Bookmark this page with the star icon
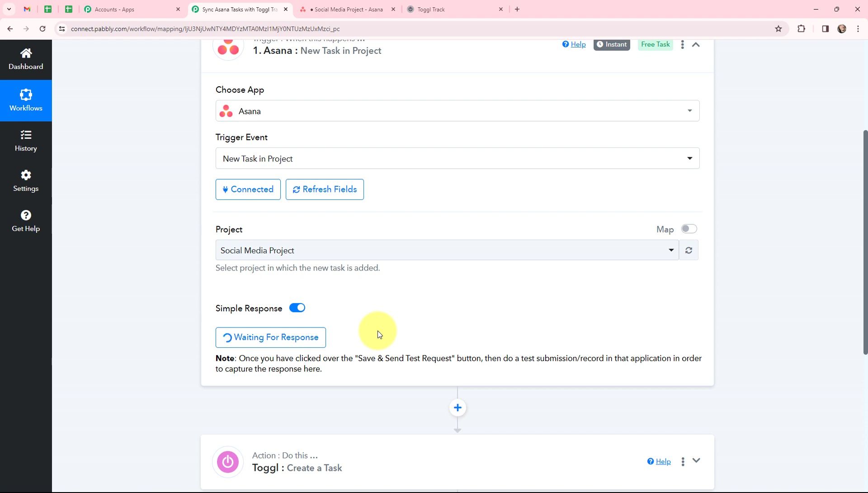The height and width of the screenshot is (493, 868). coord(778,29)
